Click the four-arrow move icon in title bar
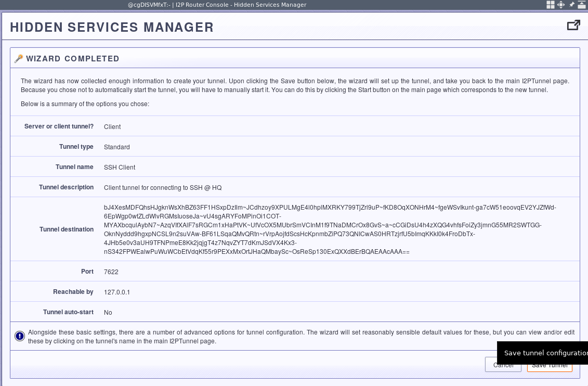This screenshot has width=588, height=386. [560, 5]
